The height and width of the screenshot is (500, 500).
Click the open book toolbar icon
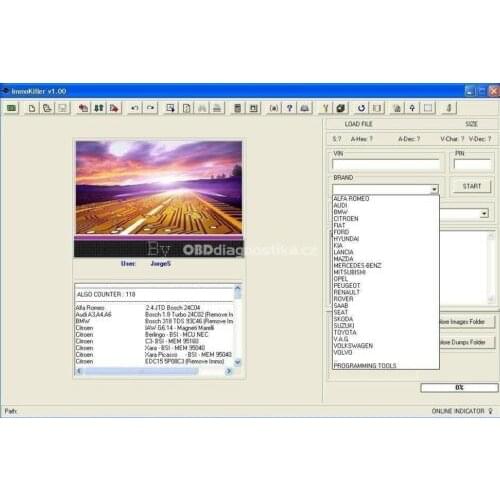[x=305, y=108]
